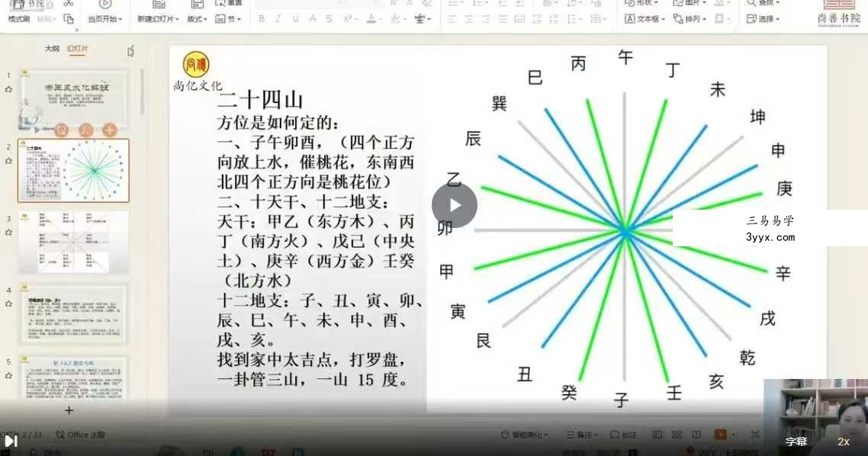Click the 重置 reset button
The width and height of the screenshot is (868, 456).
coord(229,3)
